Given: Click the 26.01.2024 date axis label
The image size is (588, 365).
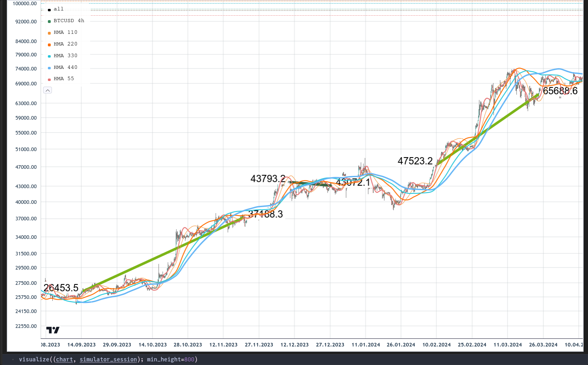Looking at the screenshot, I should [x=401, y=345].
